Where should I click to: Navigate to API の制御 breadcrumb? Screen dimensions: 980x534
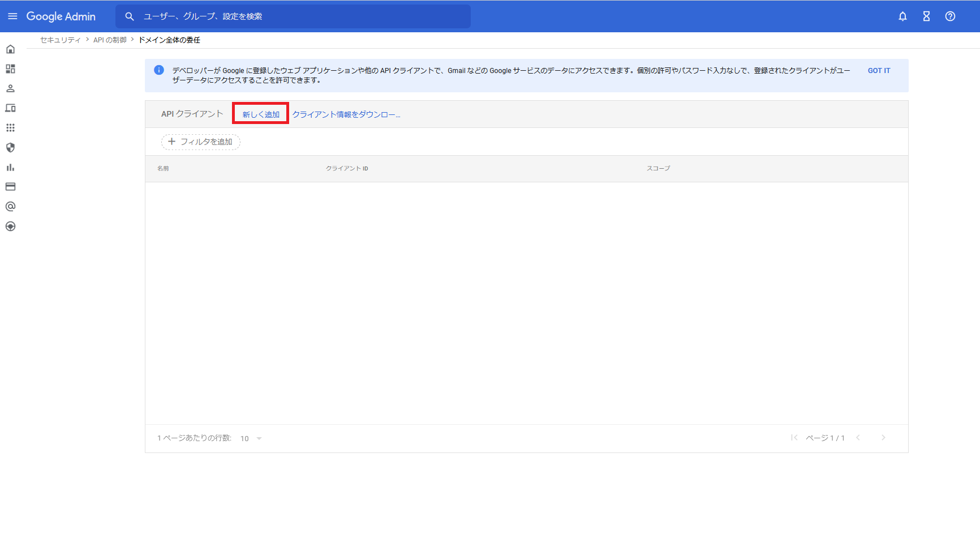point(110,40)
